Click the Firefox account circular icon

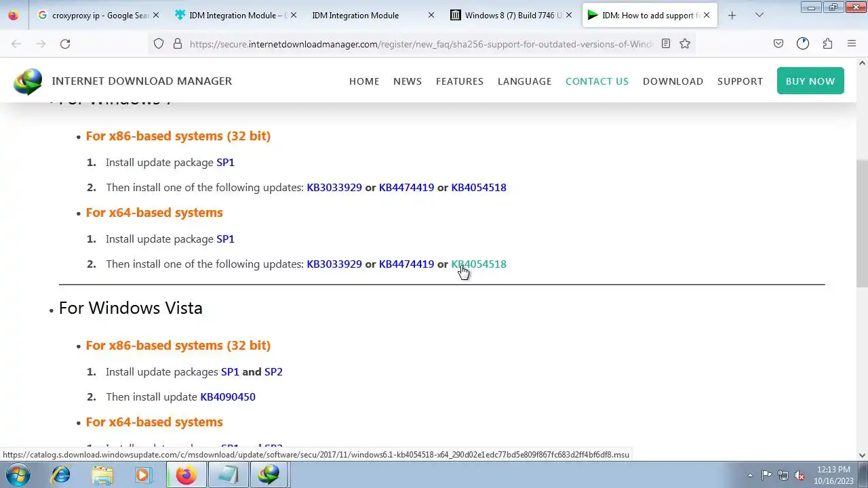[803, 43]
